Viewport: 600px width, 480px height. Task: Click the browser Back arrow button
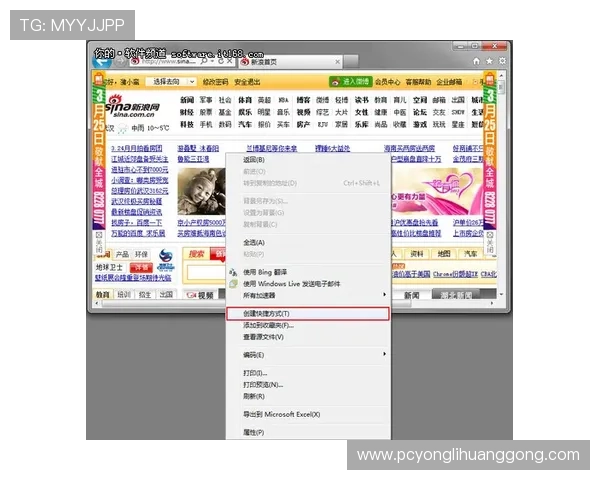(x=102, y=62)
